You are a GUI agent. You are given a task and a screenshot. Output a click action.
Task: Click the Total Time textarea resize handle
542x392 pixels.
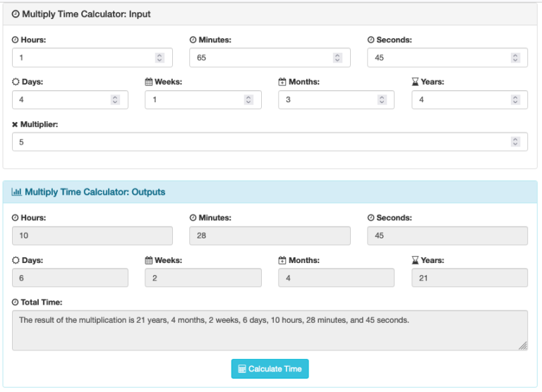click(x=523, y=345)
